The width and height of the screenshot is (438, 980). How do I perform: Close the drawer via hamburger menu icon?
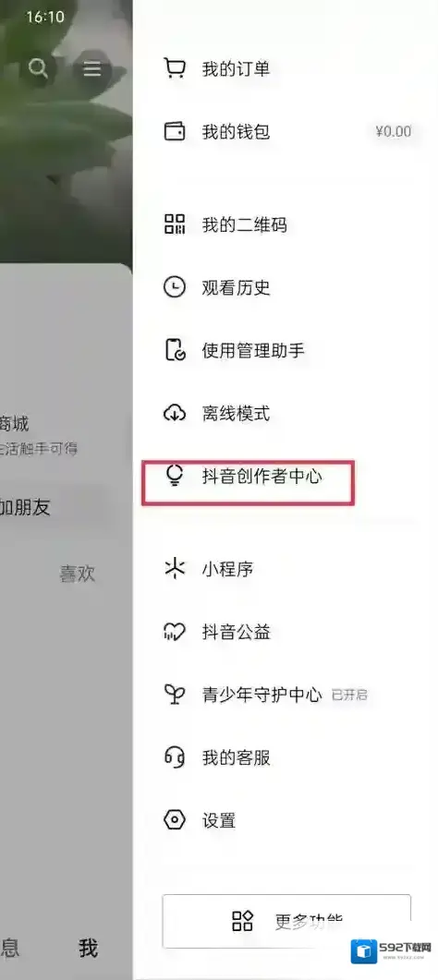(92, 68)
